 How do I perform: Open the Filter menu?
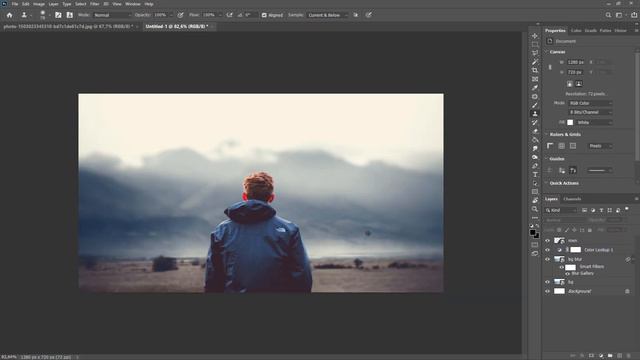tap(95, 4)
